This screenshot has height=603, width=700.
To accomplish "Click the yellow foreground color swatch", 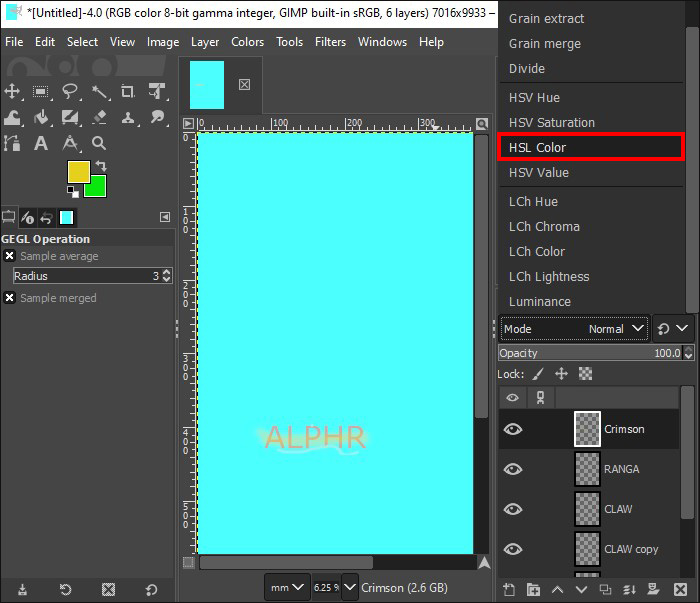I will (78, 172).
